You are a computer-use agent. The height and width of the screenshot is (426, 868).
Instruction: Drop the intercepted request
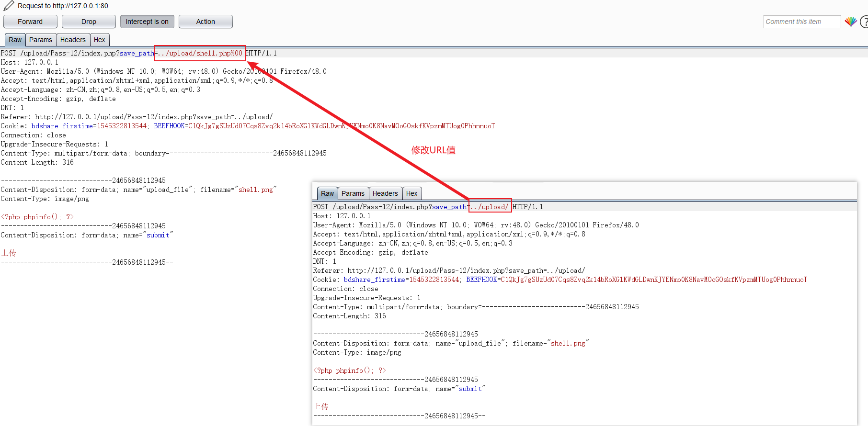[89, 22]
